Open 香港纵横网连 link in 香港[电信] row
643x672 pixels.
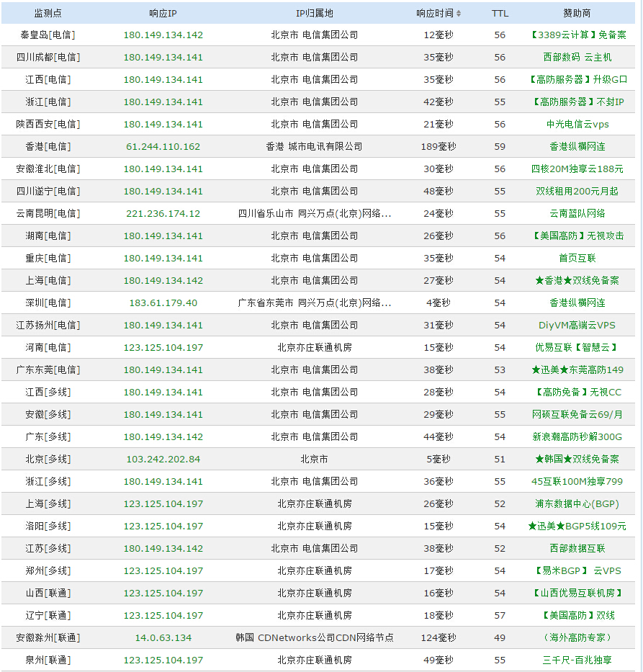point(577,146)
